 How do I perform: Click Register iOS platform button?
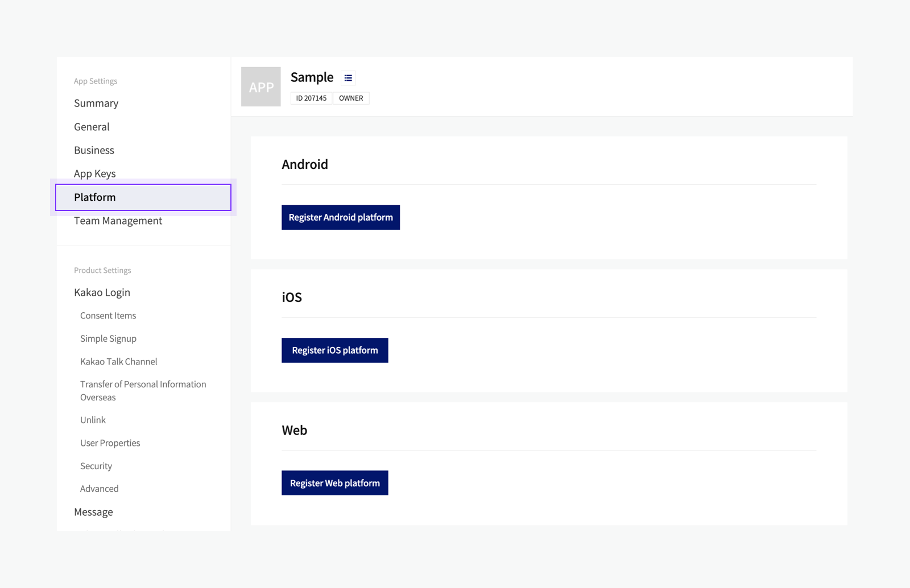[334, 350]
